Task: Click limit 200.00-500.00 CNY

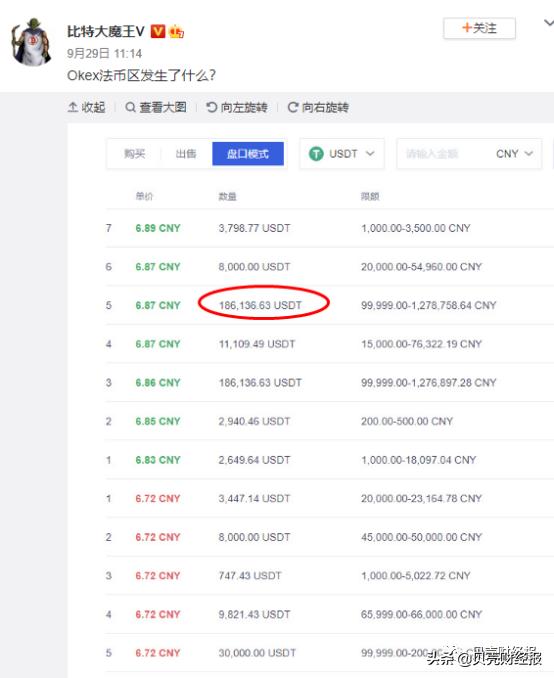Action: pos(407,421)
